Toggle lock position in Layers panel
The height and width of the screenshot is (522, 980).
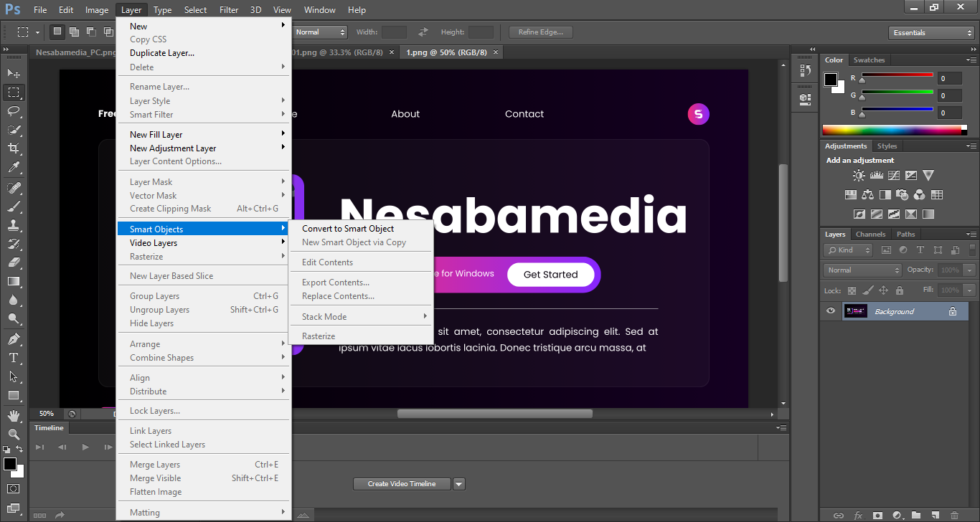pyautogui.click(x=883, y=290)
